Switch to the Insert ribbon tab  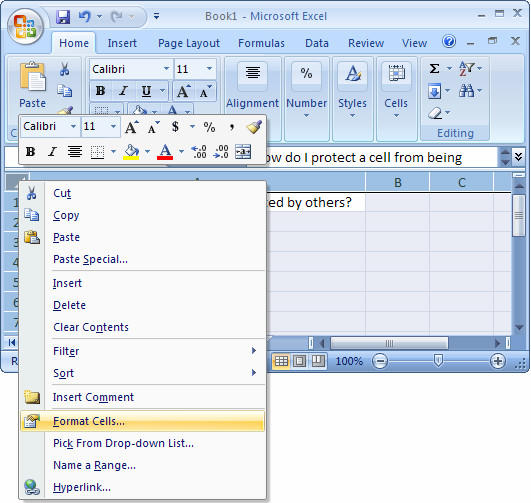coord(122,43)
